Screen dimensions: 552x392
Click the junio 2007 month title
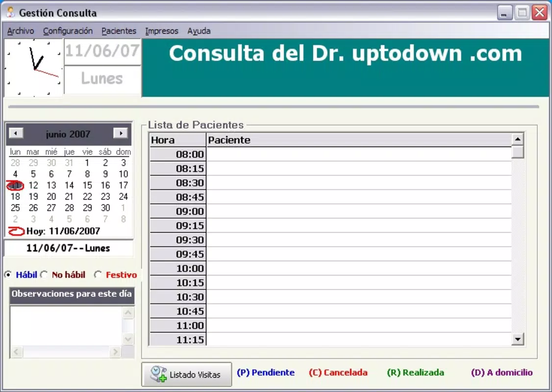click(x=68, y=134)
